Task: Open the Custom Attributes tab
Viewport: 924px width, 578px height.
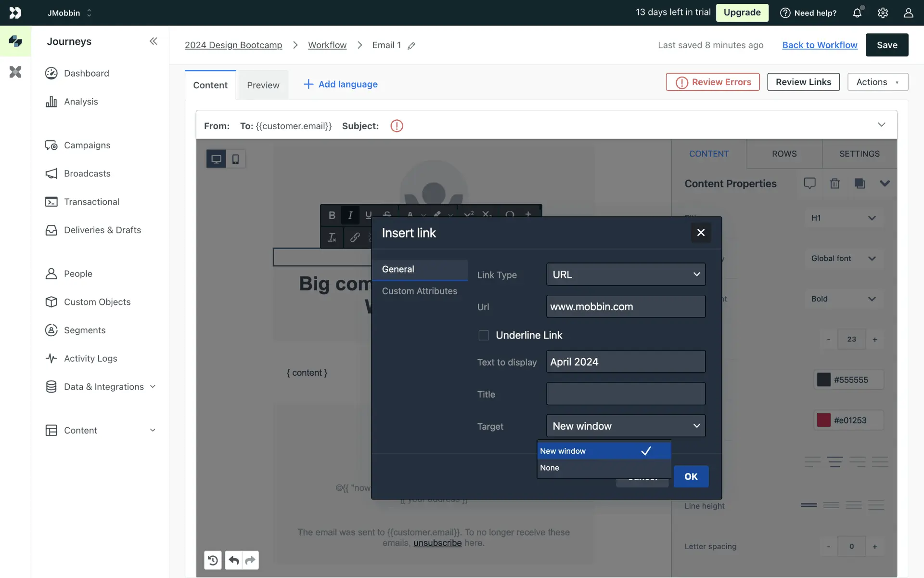Action: 419,291
